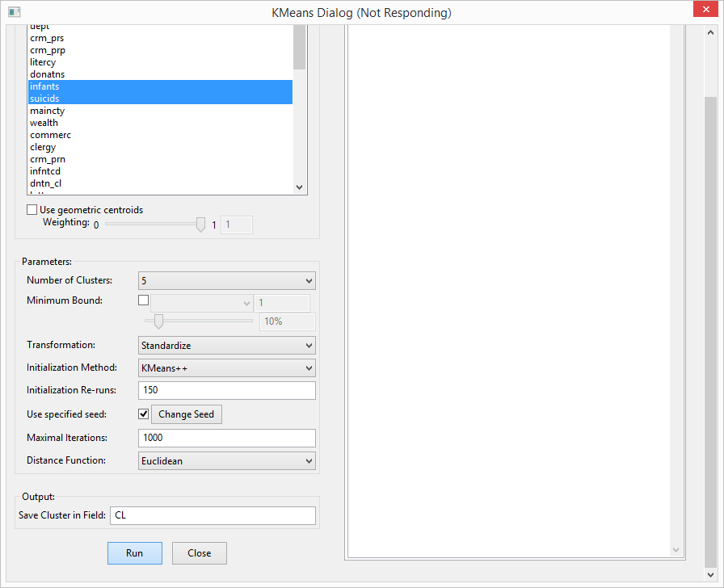The image size is (724, 588).
Task: Click the Initialization Re-runs field
Action: pos(227,390)
